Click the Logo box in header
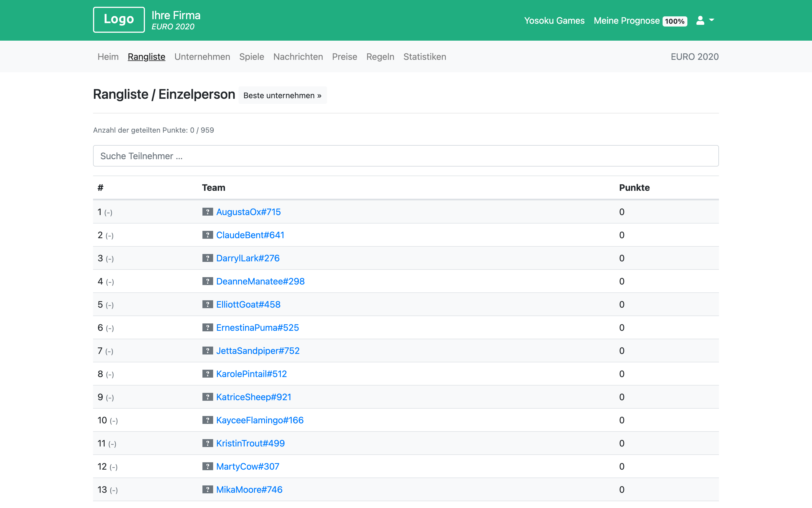 (x=119, y=20)
